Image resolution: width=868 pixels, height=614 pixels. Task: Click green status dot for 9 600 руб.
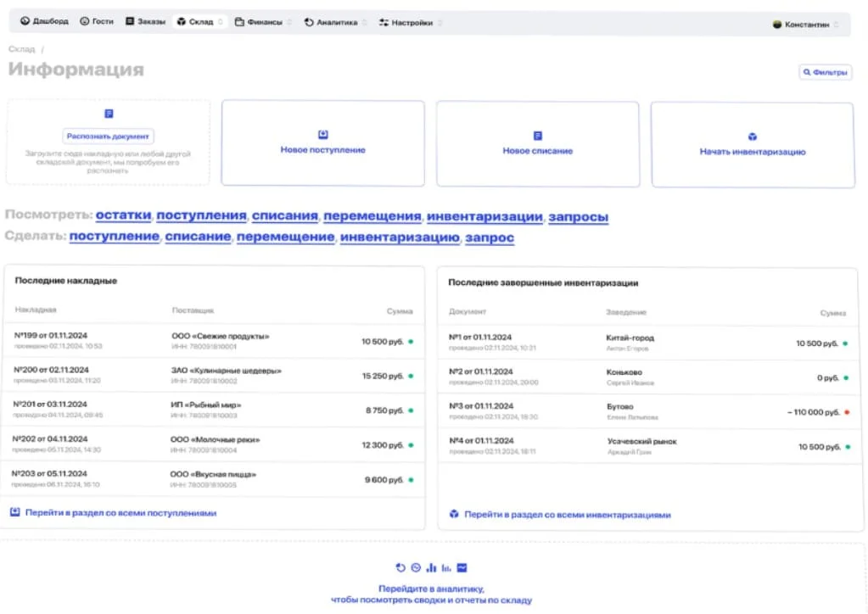coord(411,480)
